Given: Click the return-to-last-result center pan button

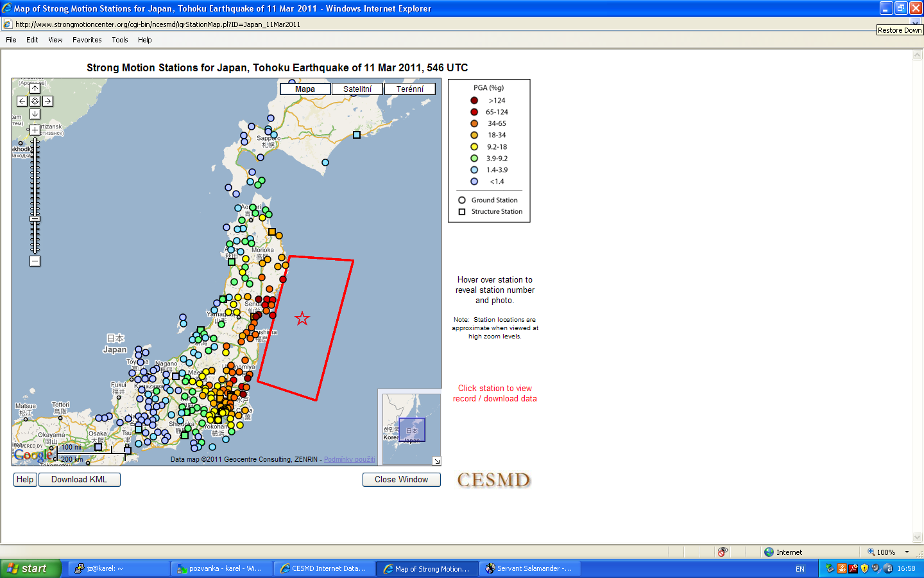Looking at the screenshot, I should click(35, 101).
